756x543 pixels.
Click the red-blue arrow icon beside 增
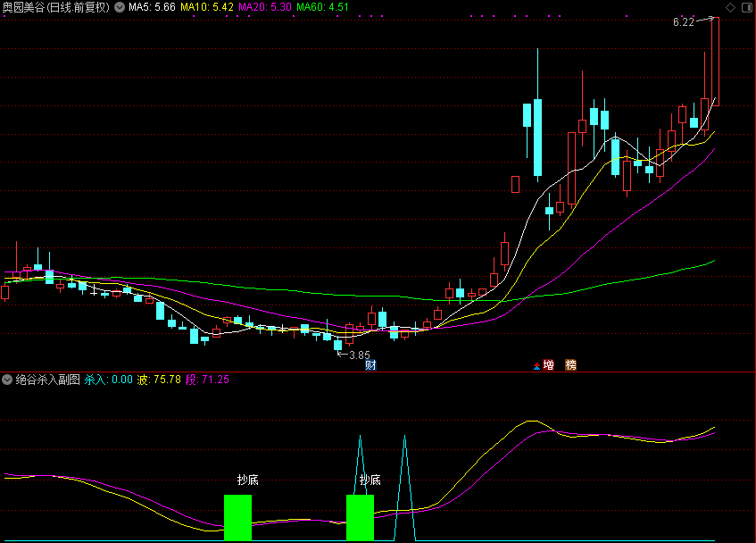pos(536,366)
